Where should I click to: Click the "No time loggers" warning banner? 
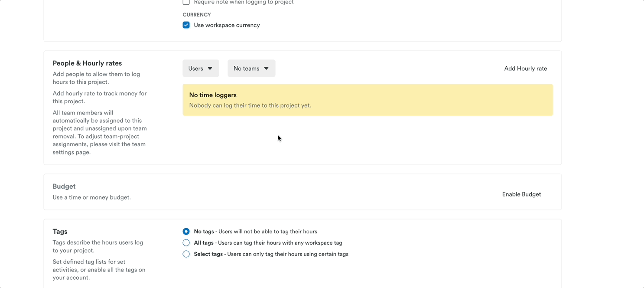coord(368,100)
